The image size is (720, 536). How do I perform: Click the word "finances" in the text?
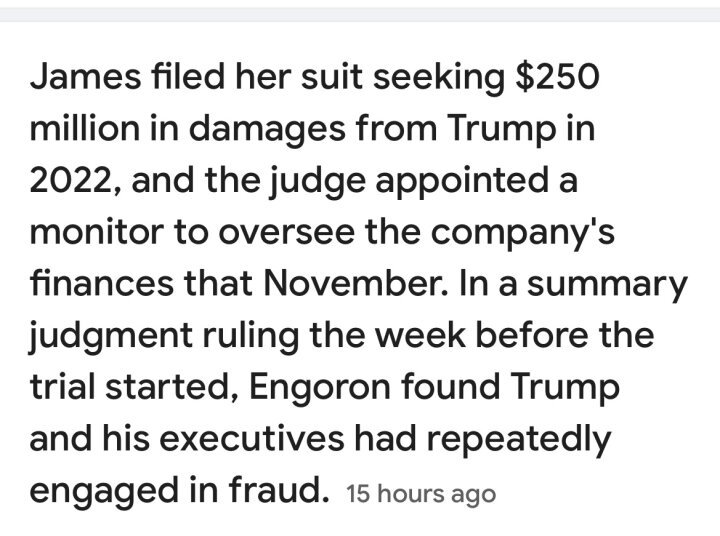point(102,283)
